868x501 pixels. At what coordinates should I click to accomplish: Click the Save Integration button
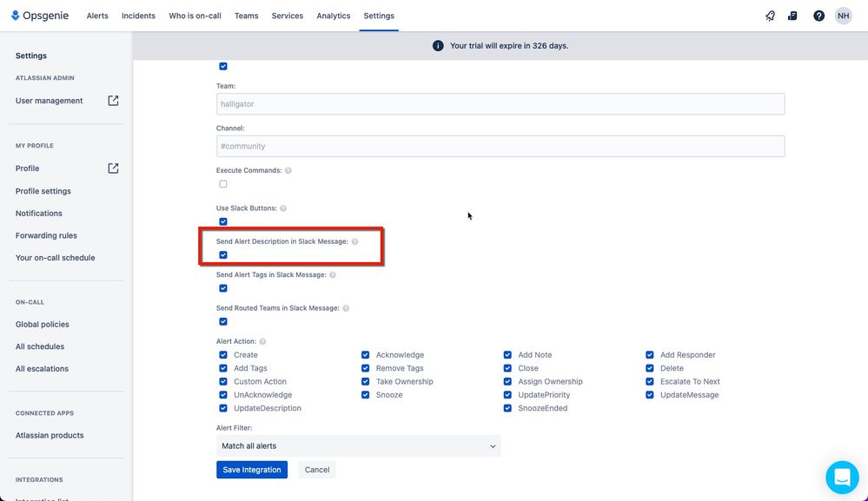coord(252,470)
